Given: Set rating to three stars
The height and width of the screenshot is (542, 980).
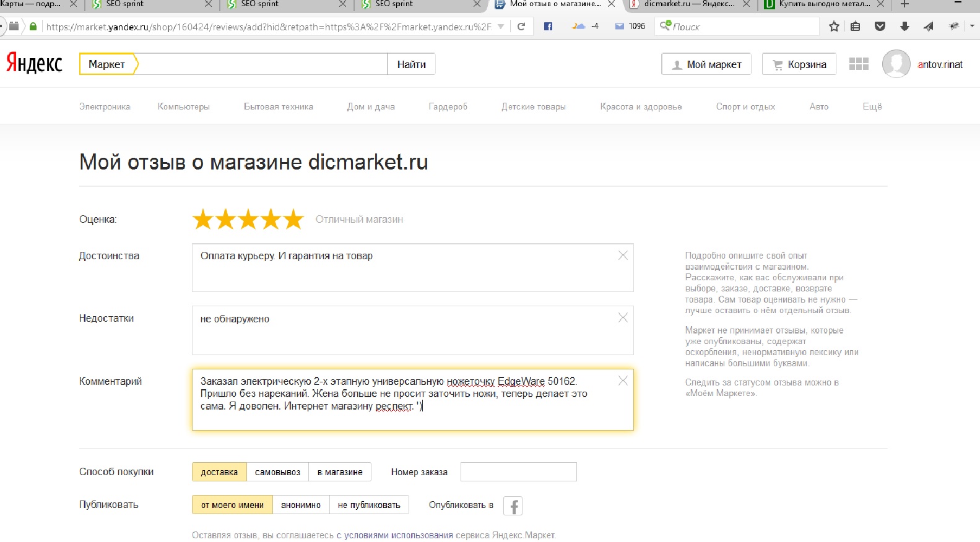Looking at the screenshot, I should coord(248,219).
